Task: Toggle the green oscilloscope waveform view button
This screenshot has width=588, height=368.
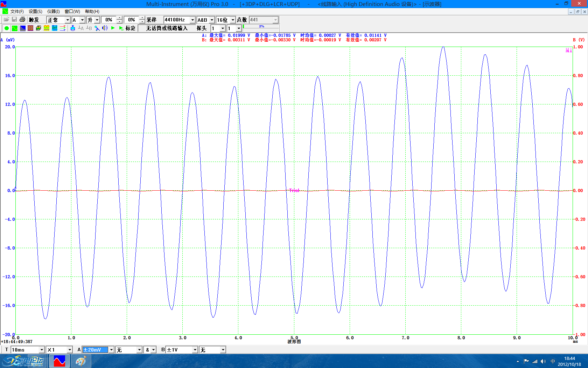Action: click(x=14, y=28)
